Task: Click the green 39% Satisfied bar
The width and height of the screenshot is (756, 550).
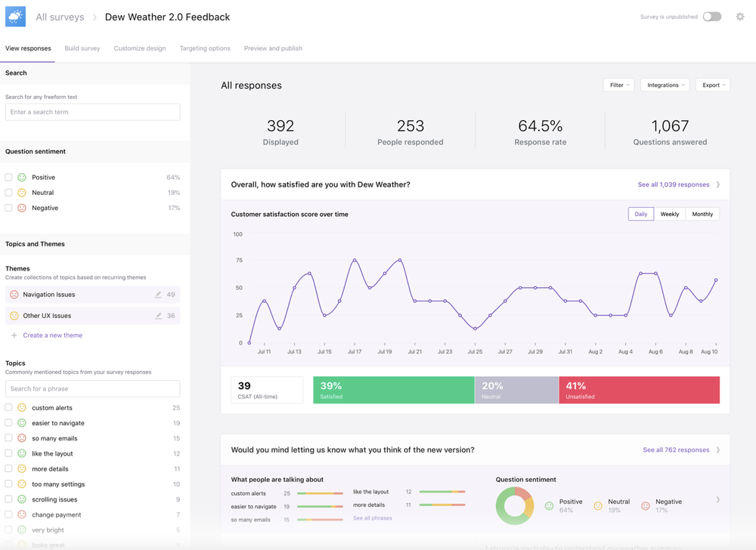Action: tap(393, 390)
